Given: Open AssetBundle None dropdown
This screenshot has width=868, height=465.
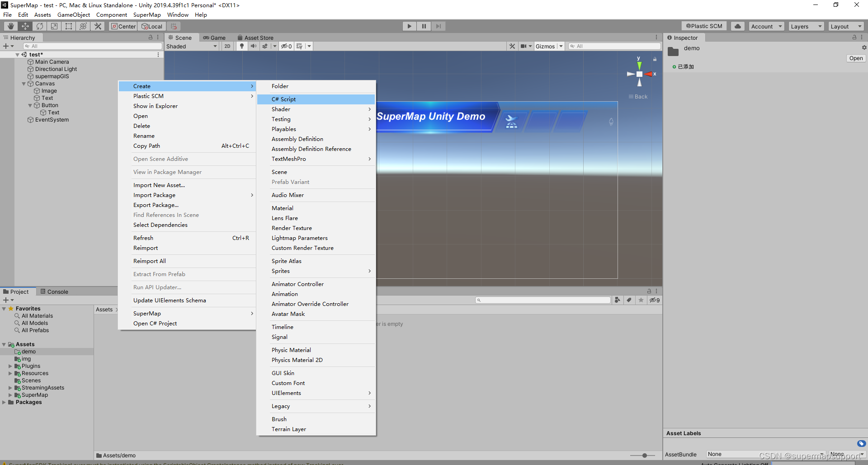Looking at the screenshot, I should point(765,454).
